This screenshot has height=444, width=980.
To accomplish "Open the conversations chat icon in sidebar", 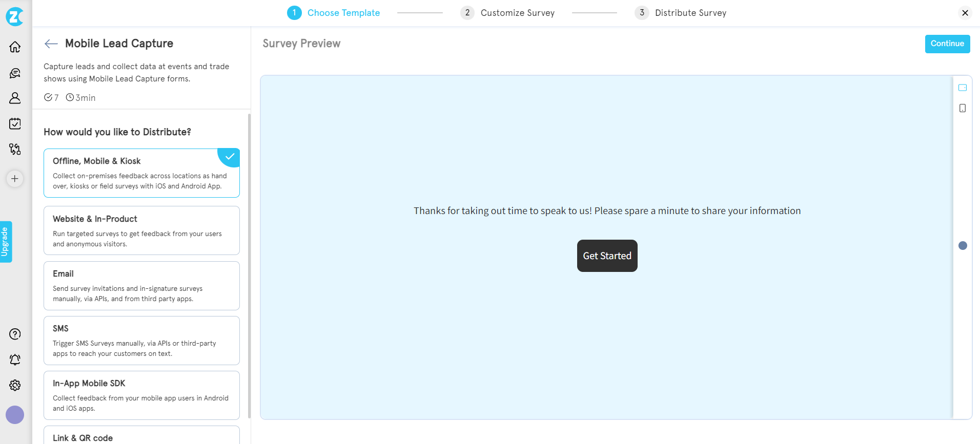I will point(15,73).
